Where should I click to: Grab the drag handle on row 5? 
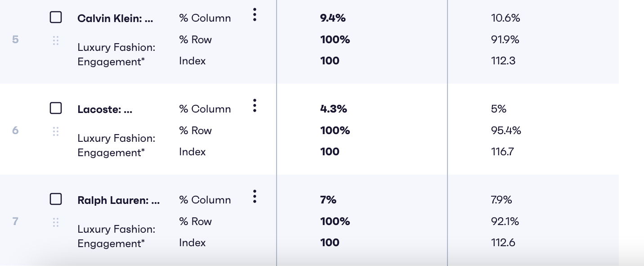click(x=56, y=41)
